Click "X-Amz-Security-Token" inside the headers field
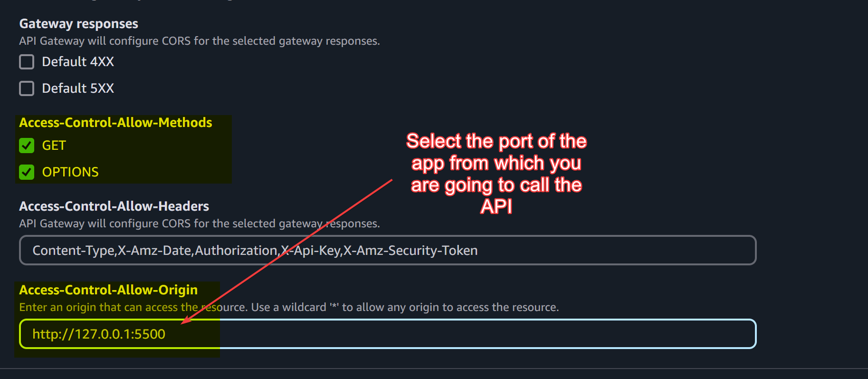 tap(410, 251)
